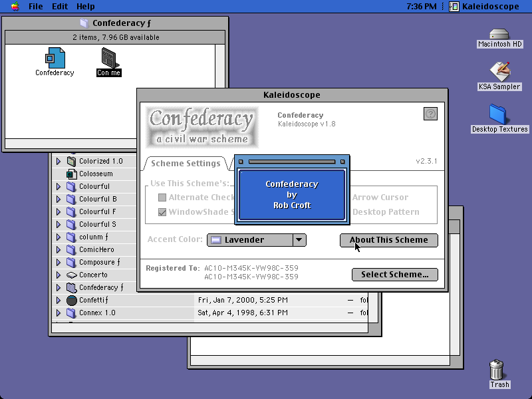Select the Concerto item icon
The height and width of the screenshot is (399, 532).
coord(72,275)
